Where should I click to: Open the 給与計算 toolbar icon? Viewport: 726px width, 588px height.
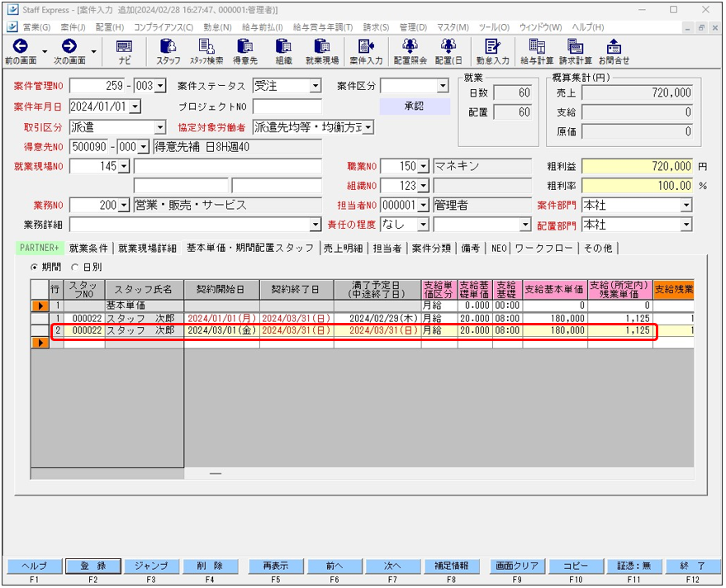tap(537, 51)
